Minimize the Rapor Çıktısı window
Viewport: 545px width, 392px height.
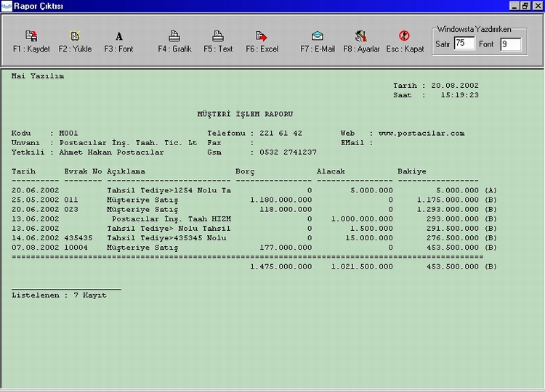point(514,6)
